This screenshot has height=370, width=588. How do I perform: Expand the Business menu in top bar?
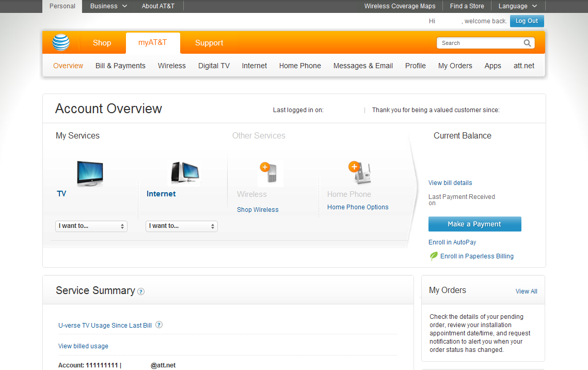point(108,6)
